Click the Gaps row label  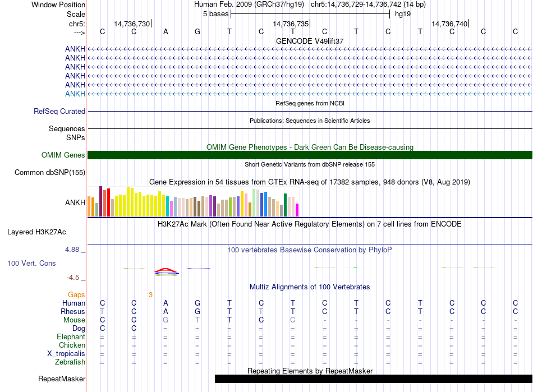(x=76, y=294)
